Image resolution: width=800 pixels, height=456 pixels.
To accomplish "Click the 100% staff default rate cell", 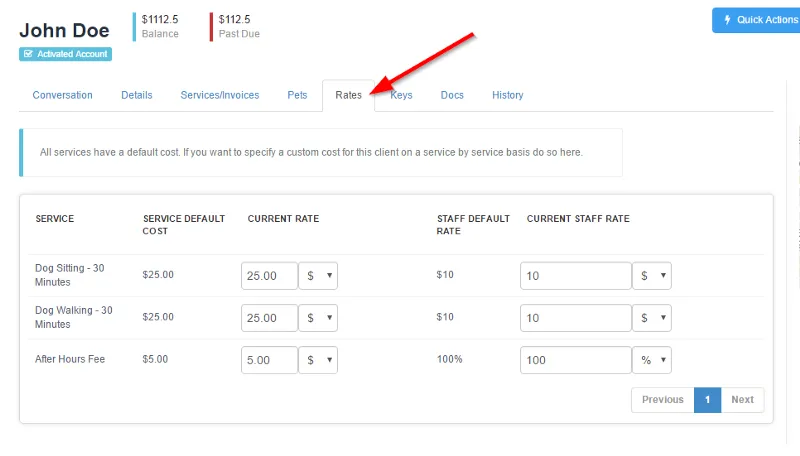I will pos(449,359).
